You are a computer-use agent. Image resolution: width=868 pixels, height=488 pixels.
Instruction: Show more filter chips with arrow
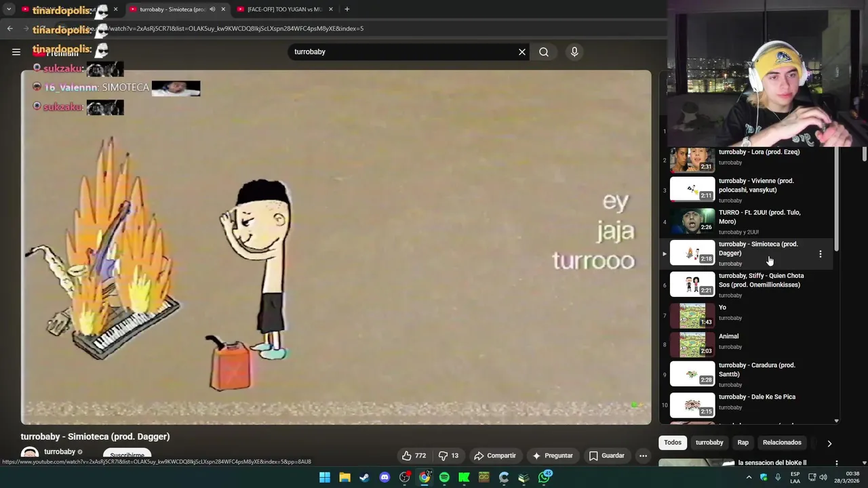click(x=829, y=443)
